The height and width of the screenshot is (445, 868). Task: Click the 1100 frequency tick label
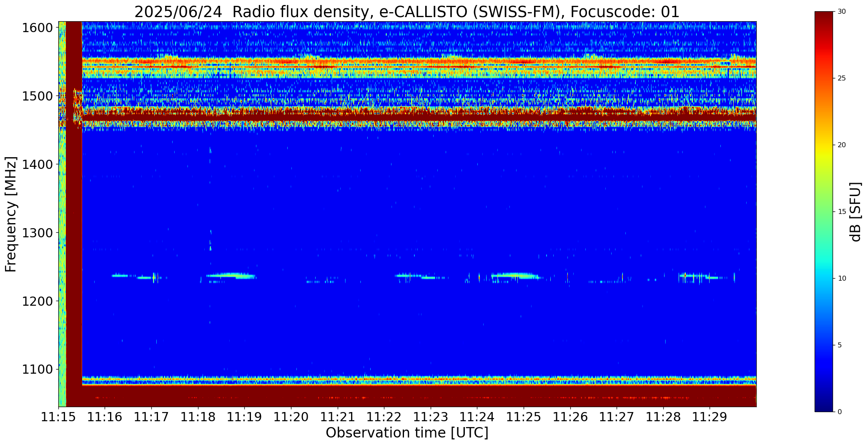tap(37, 370)
